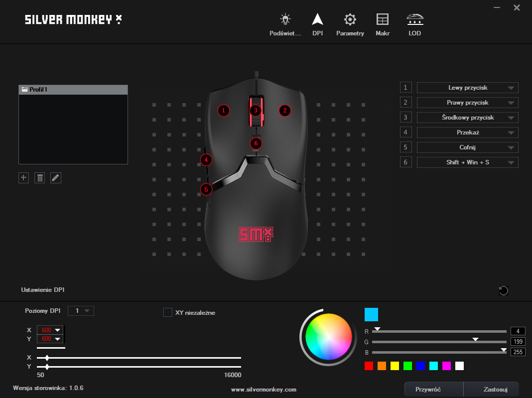Viewport: 532px width, 398px height.
Task: Click the B value field showing 255
Action: pyautogui.click(x=518, y=352)
